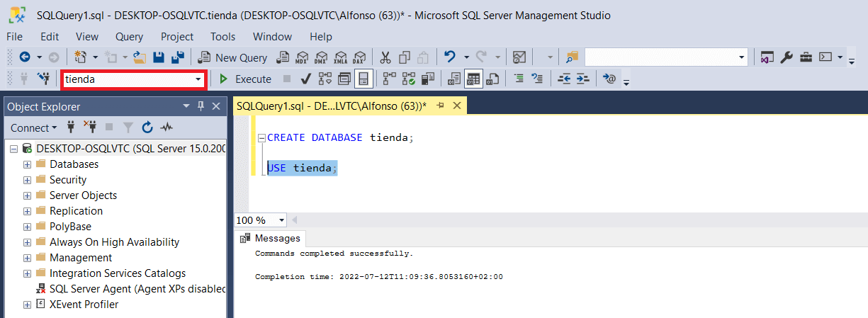
Task: Expand the Management node
Action: (28, 258)
